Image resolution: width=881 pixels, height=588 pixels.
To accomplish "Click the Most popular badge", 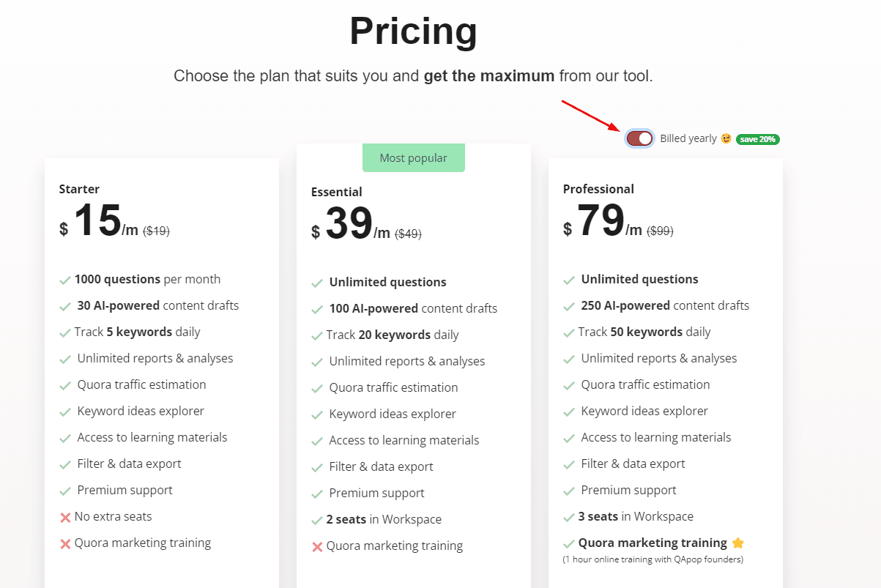I will [413, 158].
